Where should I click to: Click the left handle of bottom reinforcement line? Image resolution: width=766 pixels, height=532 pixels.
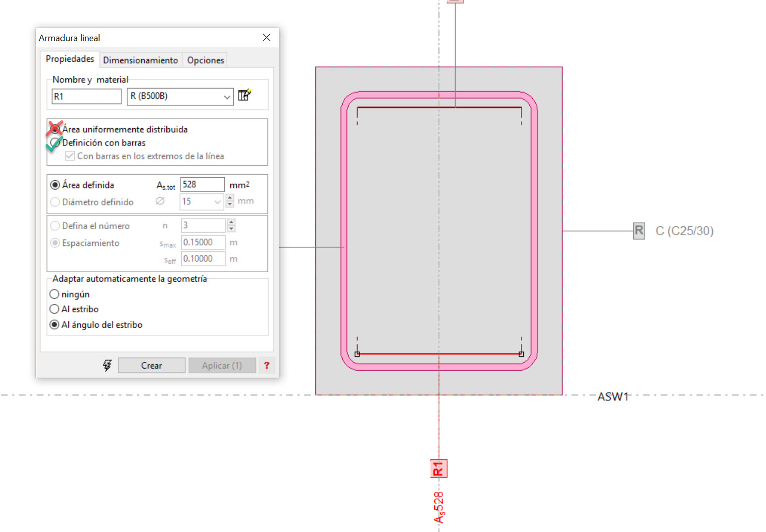(357, 354)
